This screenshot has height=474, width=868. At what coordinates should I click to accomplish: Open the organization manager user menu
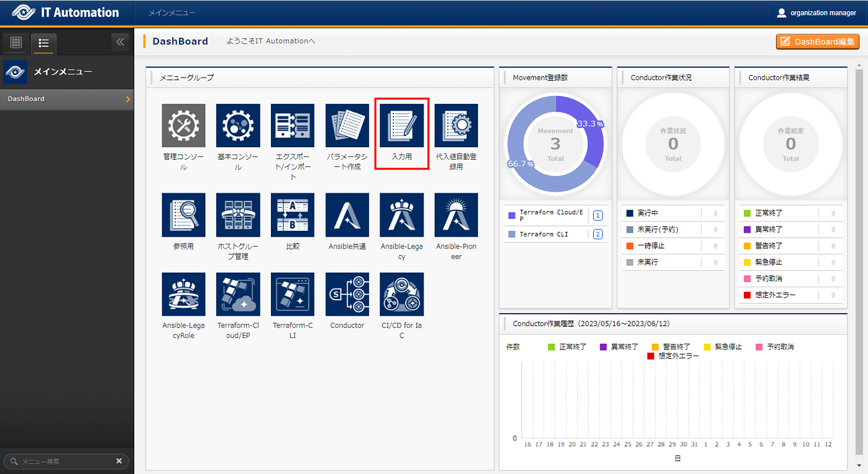coord(816,12)
